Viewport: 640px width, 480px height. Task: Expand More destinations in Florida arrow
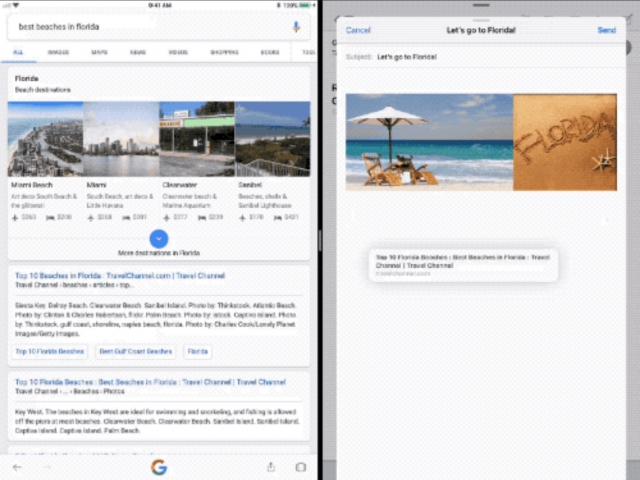tap(159, 239)
